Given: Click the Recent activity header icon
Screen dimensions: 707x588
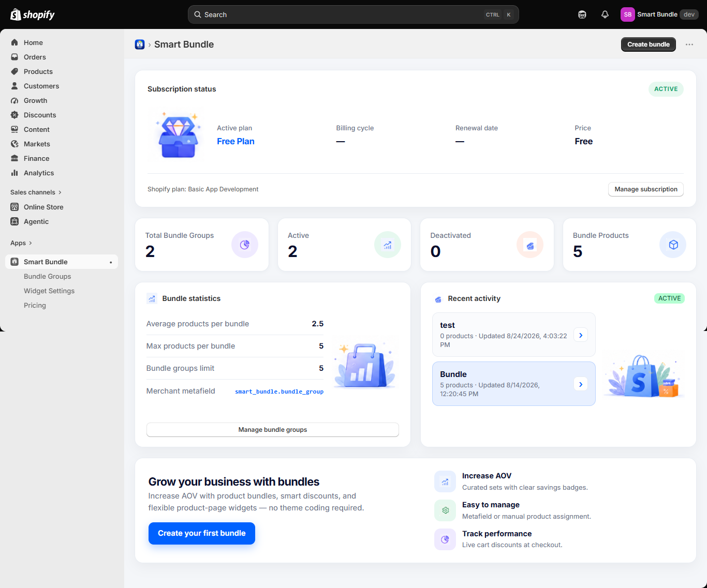Looking at the screenshot, I should click(438, 299).
